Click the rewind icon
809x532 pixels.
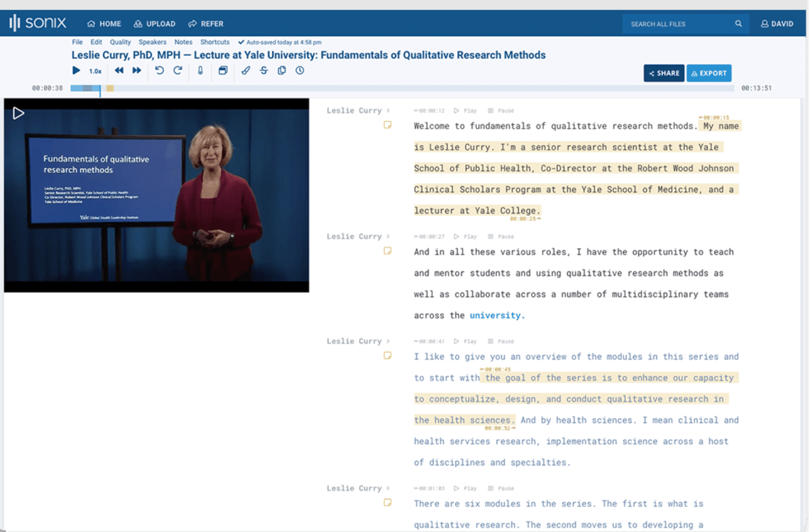point(119,71)
